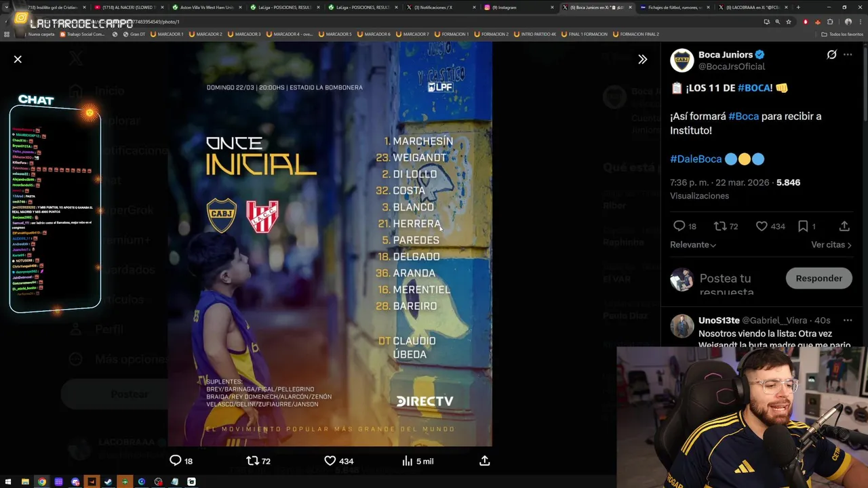Open the #BOCA hashtag in tweet headline
Viewport: 868px width, 488px height.
pyautogui.click(x=755, y=87)
